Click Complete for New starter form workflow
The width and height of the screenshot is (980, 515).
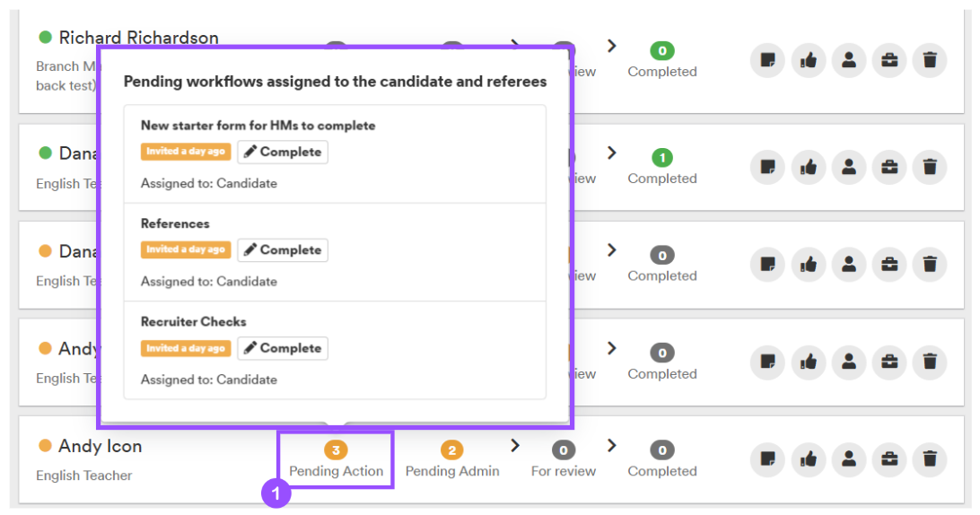point(283,152)
